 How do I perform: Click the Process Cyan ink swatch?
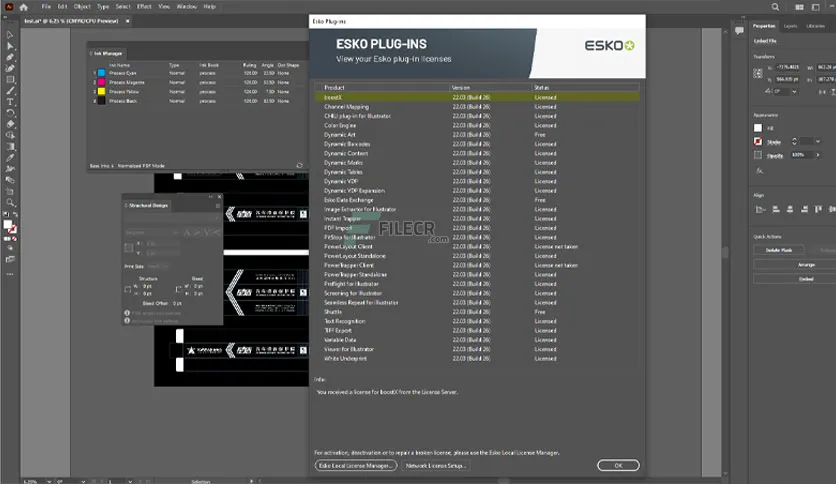pos(101,73)
